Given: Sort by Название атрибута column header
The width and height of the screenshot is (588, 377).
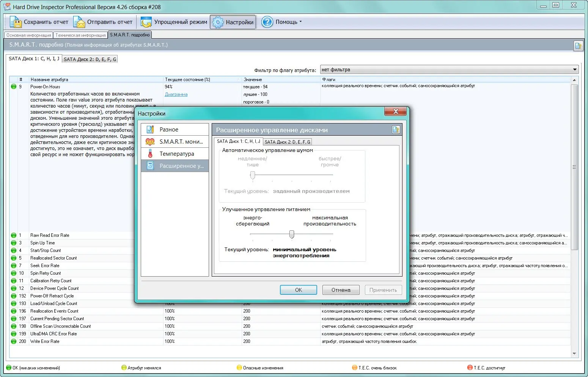Looking at the screenshot, I should coord(96,80).
